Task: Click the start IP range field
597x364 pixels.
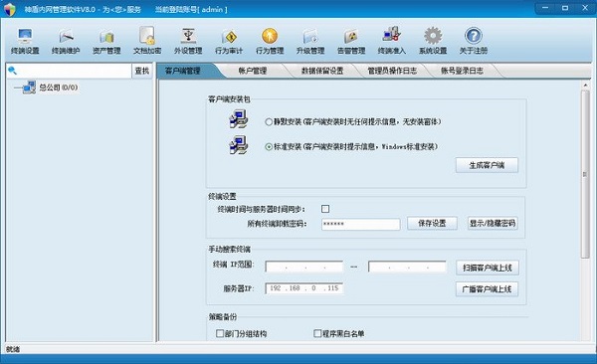Action: [x=303, y=267]
